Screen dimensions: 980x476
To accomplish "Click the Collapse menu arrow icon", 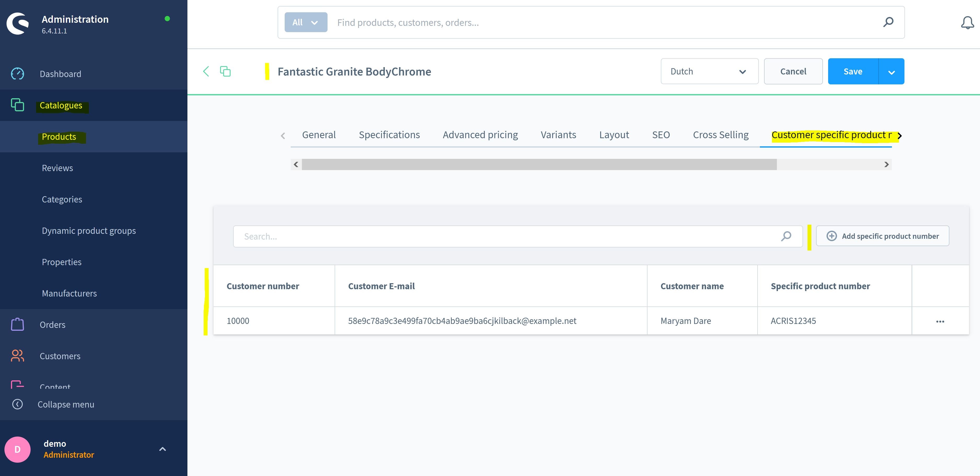I will 18,404.
